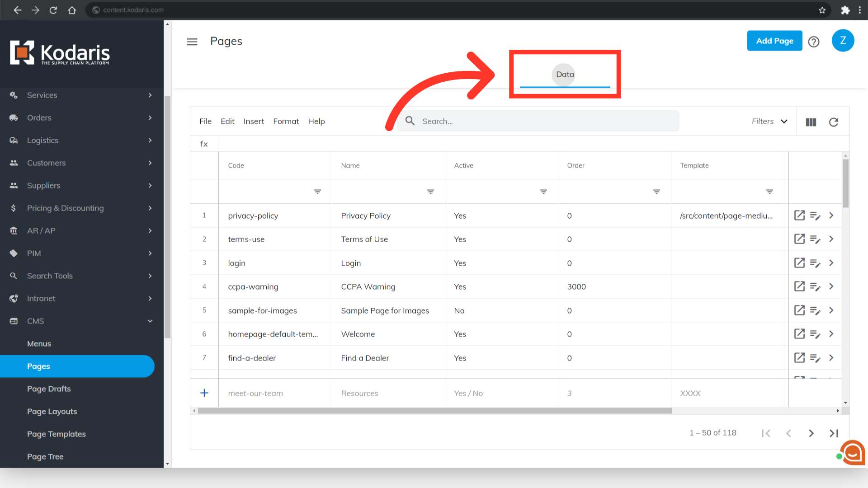Click the horizontal table scrollbar
868x488 pixels.
click(434, 411)
